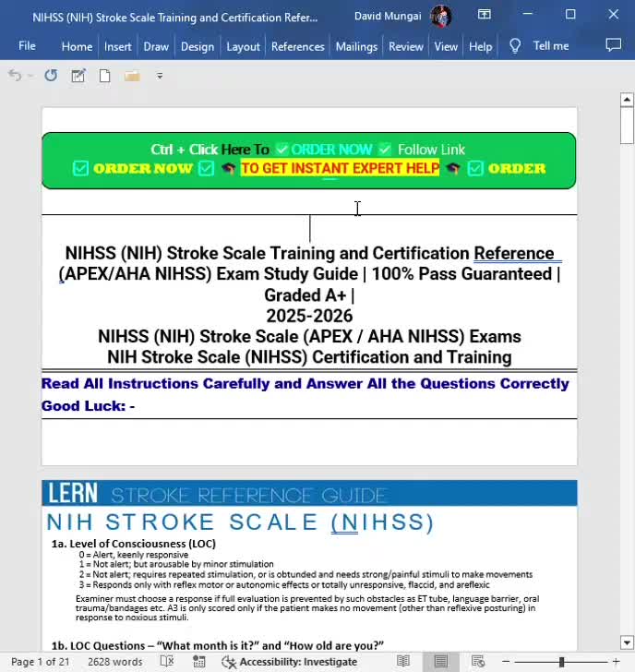Switch to the View tab
This screenshot has height=672, width=635.
click(446, 46)
